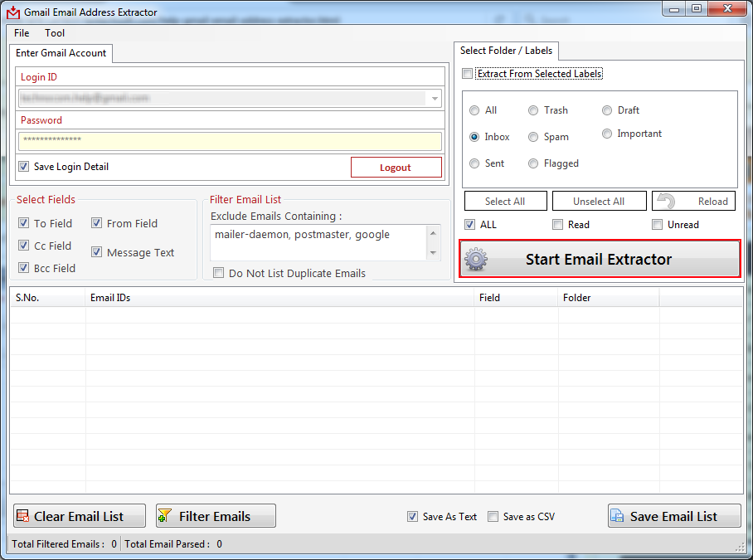
Task: Enable Extract From Selected Labels checkbox
Action: tap(467, 74)
